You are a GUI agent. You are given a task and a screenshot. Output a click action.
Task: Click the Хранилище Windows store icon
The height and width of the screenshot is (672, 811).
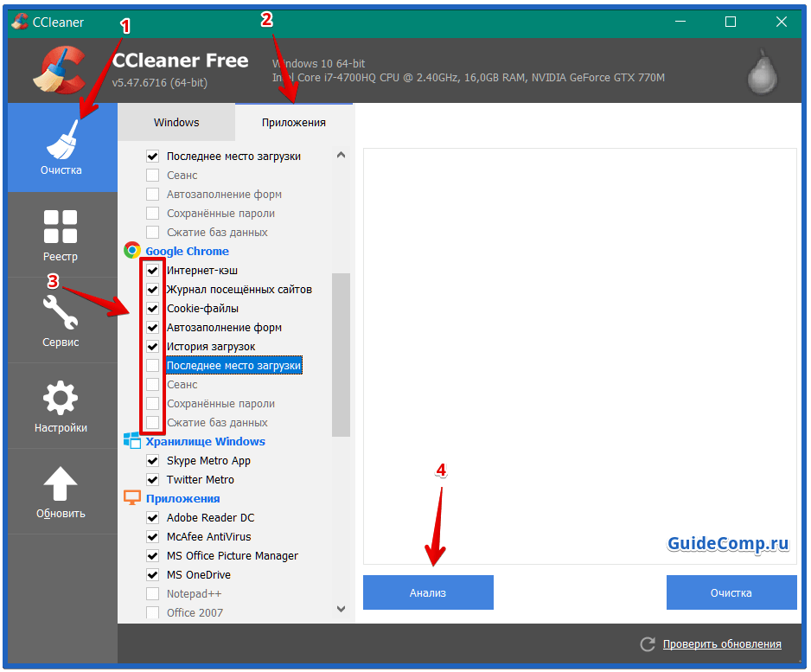132,441
